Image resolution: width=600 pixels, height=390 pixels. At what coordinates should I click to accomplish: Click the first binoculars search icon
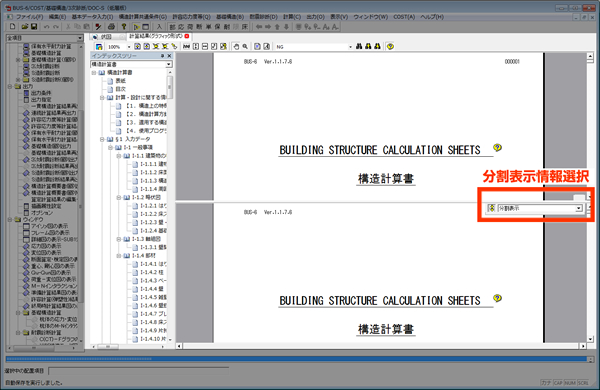[x=359, y=46]
